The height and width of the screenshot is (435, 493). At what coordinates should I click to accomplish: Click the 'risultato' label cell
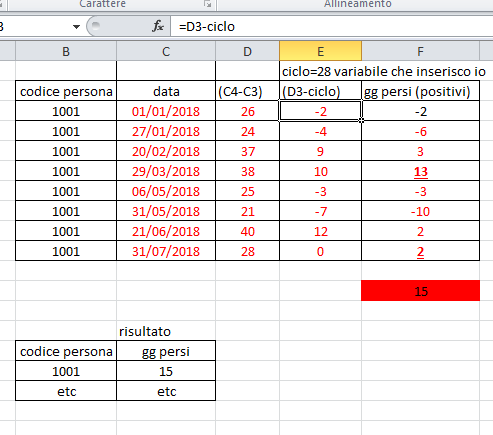point(166,331)
